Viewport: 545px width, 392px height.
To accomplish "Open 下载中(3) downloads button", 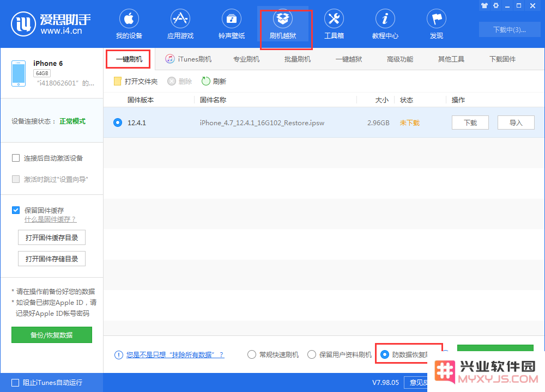I will (510, 29).
